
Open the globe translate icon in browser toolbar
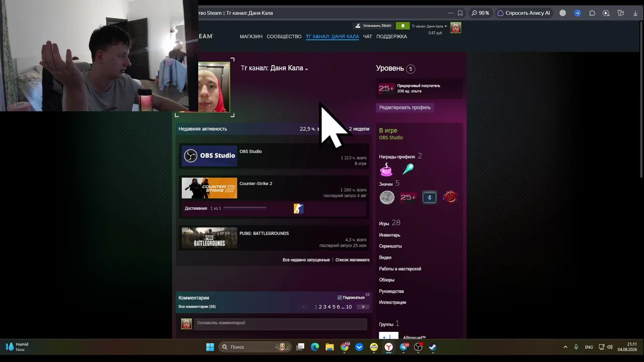point(562,13)
